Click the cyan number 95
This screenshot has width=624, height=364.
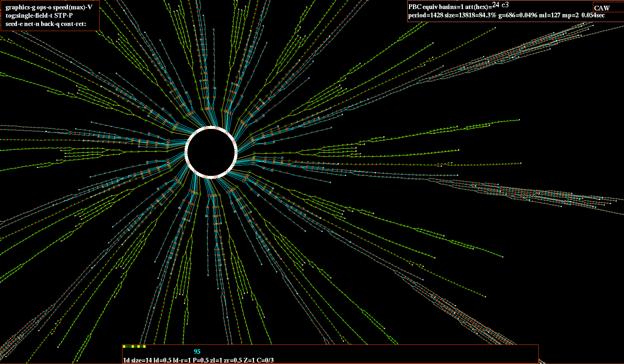[197, 352]
